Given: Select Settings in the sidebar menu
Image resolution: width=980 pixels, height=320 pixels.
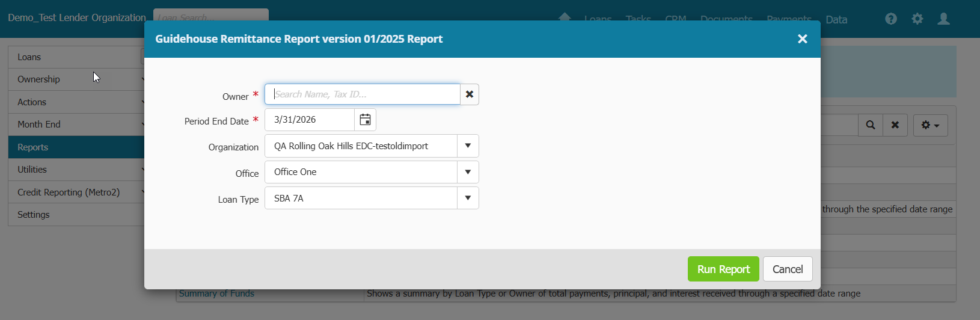Looking at the screenshot, I should point(34,215).
